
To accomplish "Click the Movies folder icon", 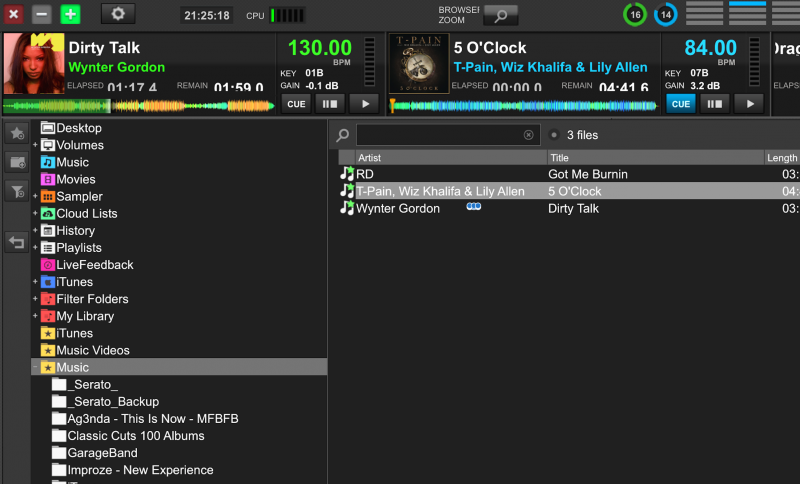I will point(48,179).
